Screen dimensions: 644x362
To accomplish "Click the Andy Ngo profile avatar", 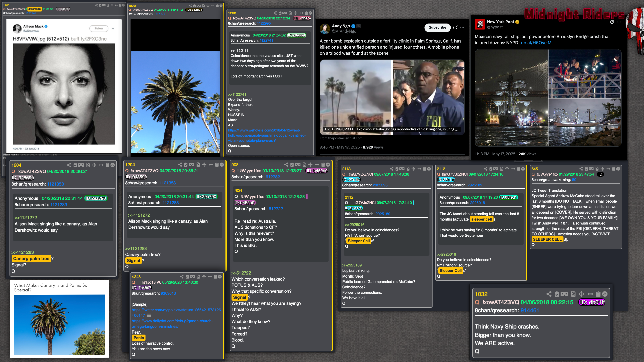I will click(325, 28).
